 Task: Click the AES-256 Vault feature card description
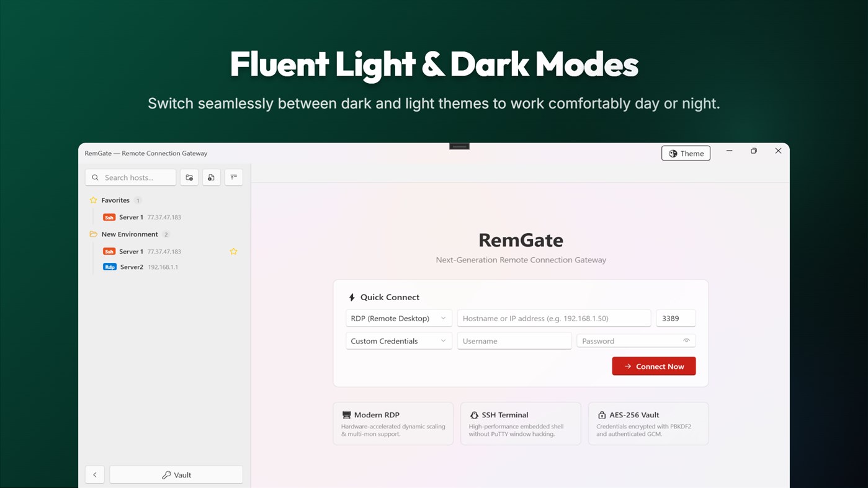tap(643, 430)
